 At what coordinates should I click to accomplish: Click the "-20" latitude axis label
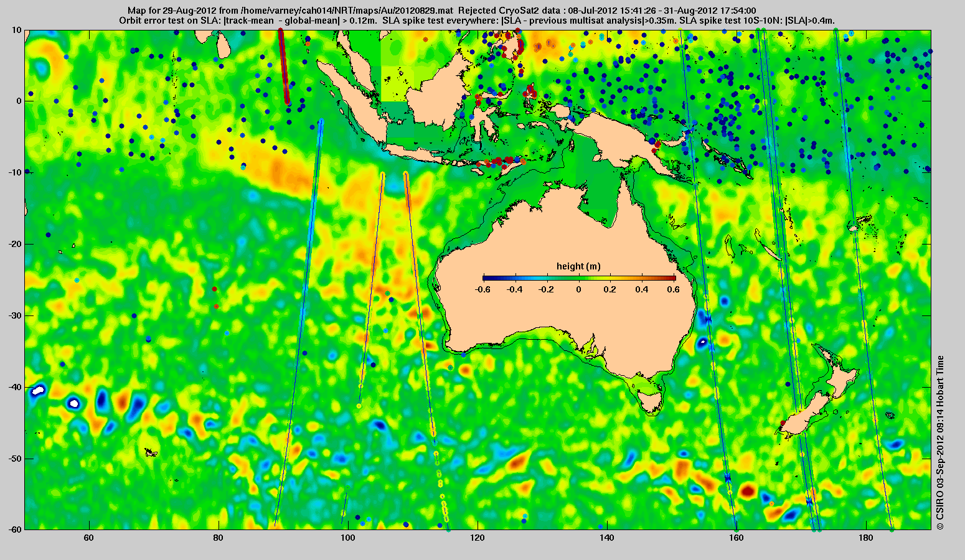(15, 244)
